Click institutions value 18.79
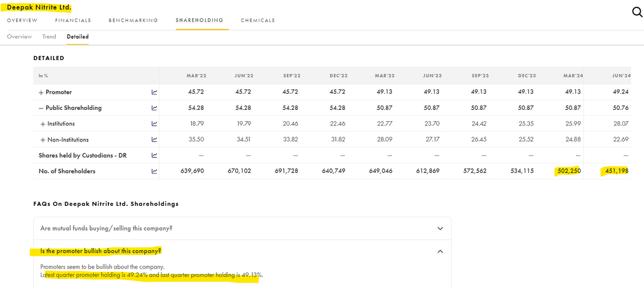 click(x=198, y=124)
